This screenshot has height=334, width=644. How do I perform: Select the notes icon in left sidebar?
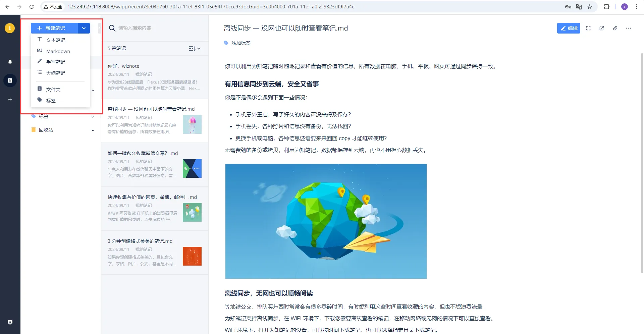[10, 80]
